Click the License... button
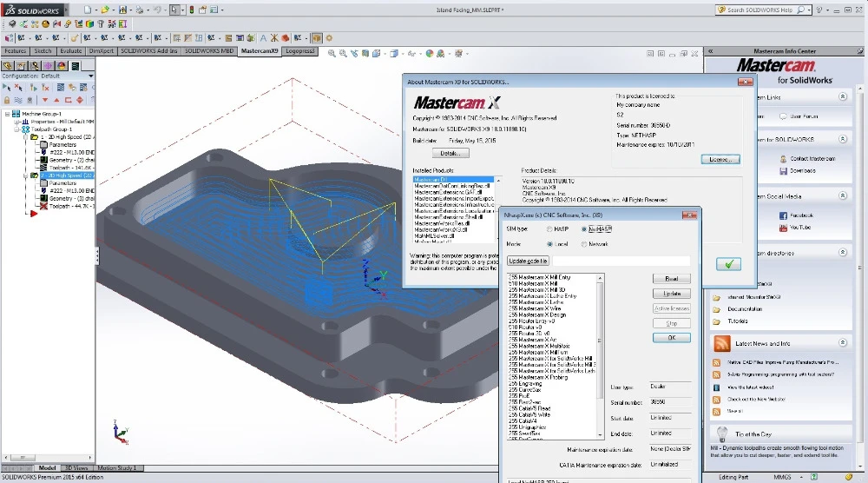 (720, 160)
